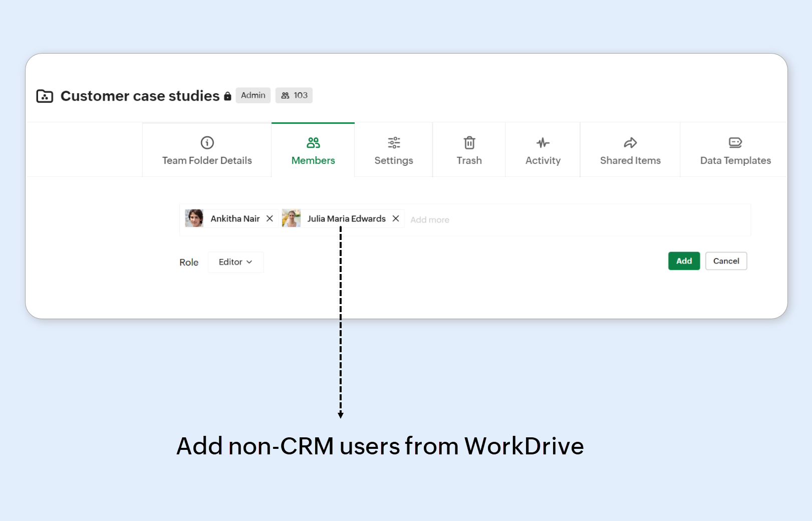Screen dimensions: 812x521
Task: Click the info icon above Team Folder Details
Action: pos(207,143)
